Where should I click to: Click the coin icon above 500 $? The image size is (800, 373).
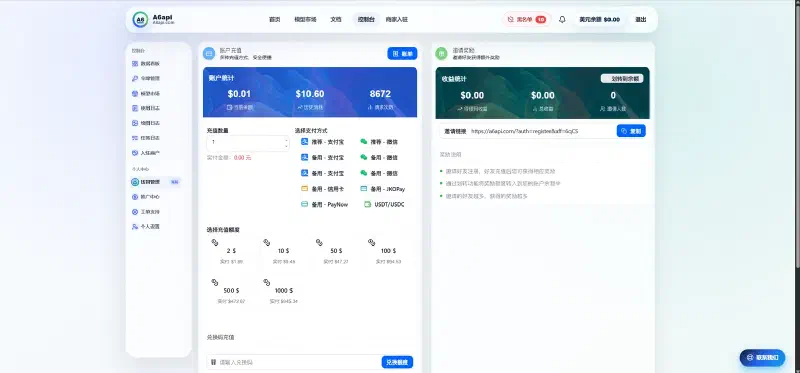point(215,282)
